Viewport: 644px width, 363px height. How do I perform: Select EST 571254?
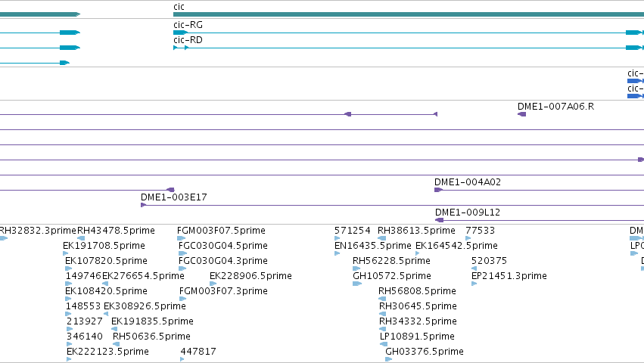click(x=353, y=231)
